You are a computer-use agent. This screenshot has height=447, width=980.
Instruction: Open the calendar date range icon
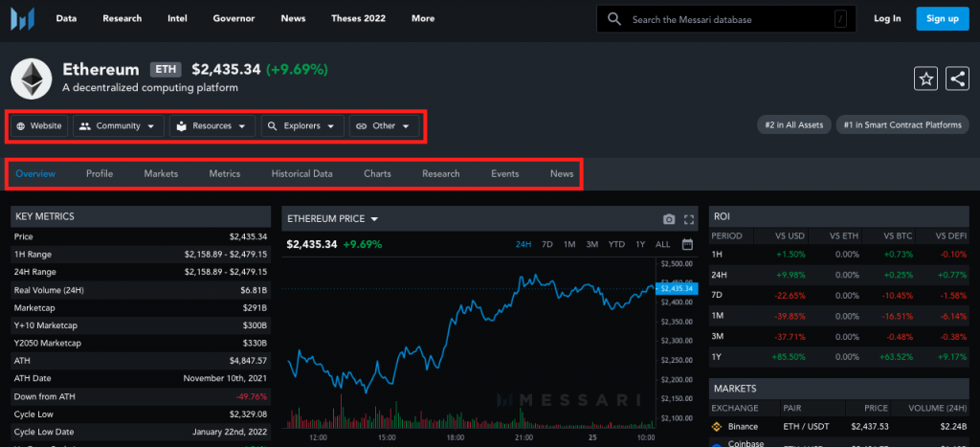(687, 244)
